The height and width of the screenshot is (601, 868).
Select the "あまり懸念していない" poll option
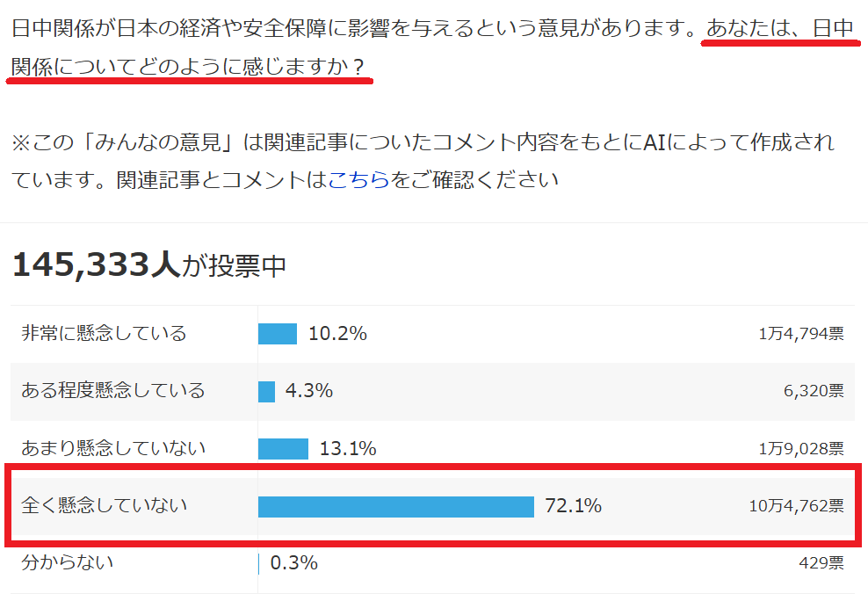coord(113,448)
